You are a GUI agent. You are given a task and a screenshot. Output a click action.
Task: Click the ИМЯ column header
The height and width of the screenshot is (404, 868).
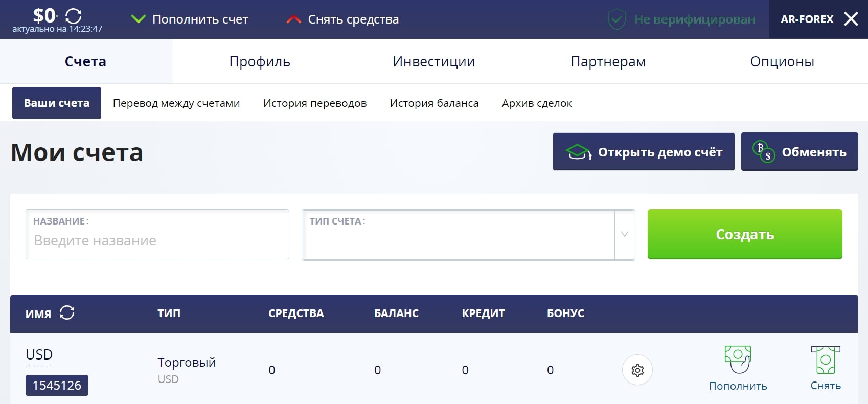(x=38, y=314)
